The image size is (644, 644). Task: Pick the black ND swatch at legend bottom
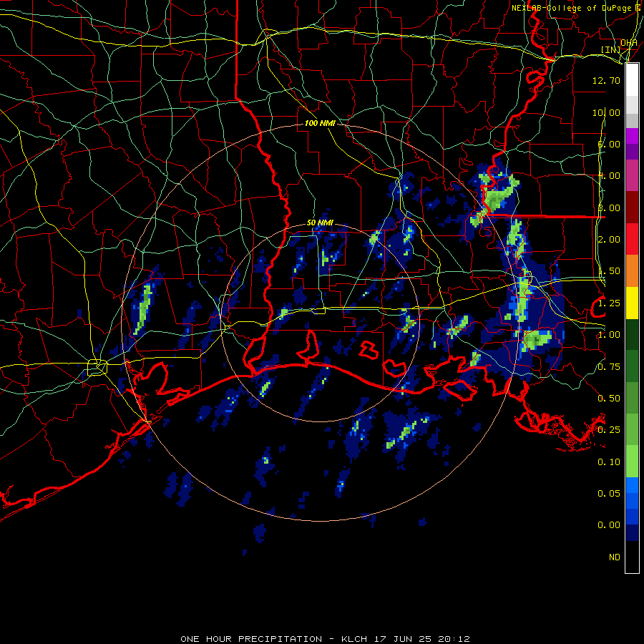pos(632,557)
